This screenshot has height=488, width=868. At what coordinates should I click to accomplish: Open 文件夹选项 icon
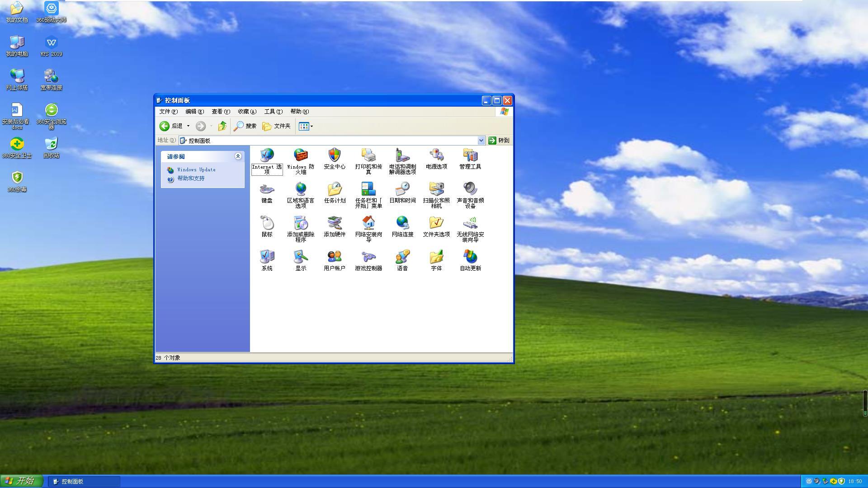[x=436, y=226]
